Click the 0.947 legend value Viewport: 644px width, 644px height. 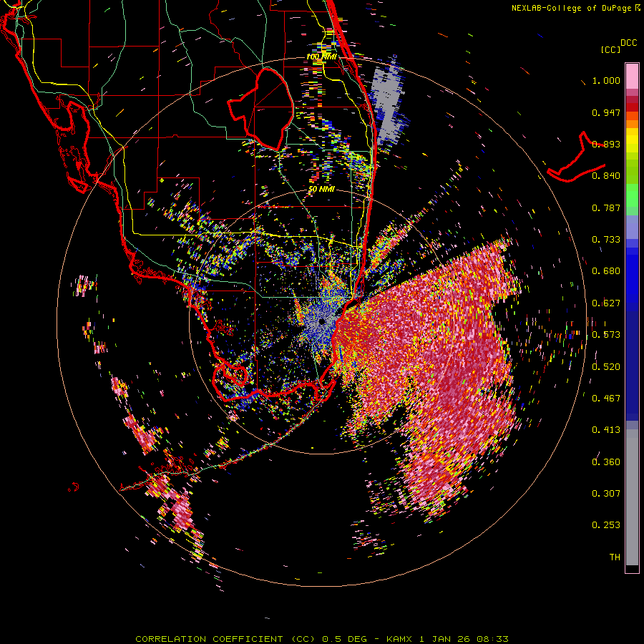coord(606,112)
